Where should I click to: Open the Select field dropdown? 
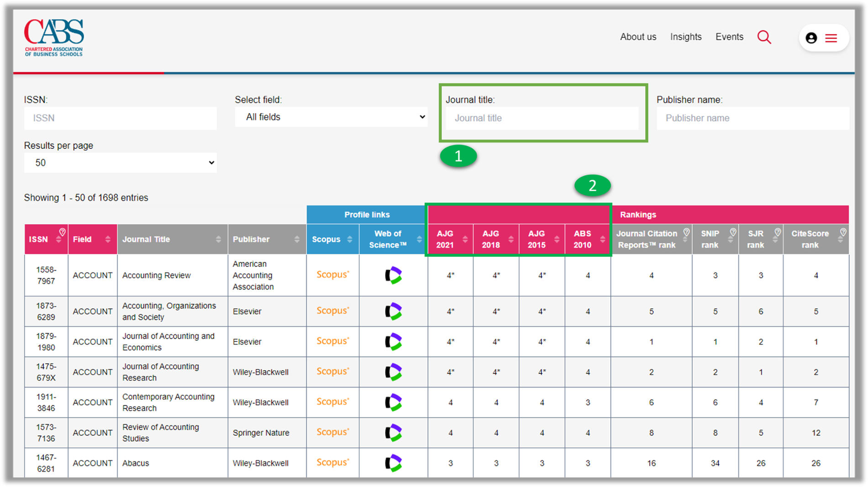coord(331,117)
